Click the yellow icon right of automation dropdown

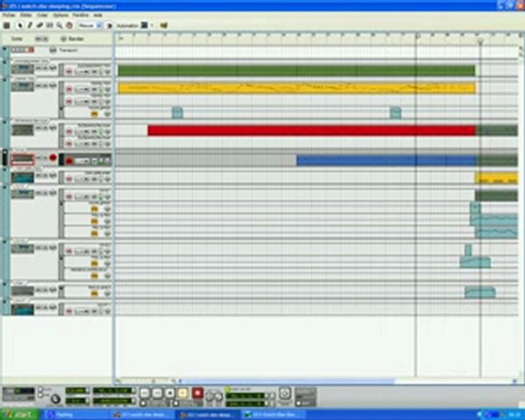click(164, 26)
